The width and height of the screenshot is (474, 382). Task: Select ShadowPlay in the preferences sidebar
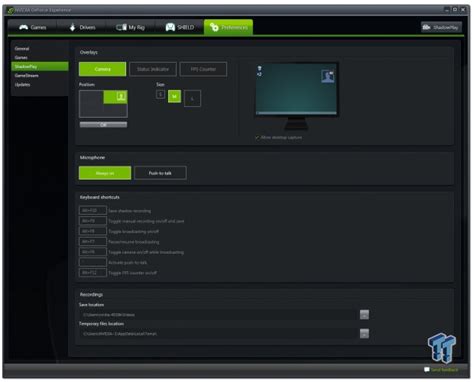pos(40,67)
